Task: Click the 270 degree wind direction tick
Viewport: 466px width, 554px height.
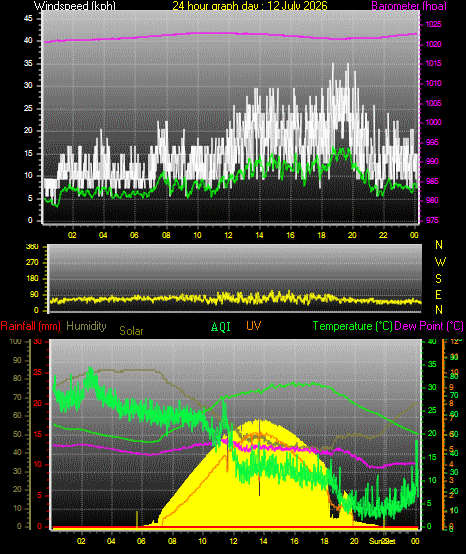Action: pyautogui.click(x=32, y=263)
